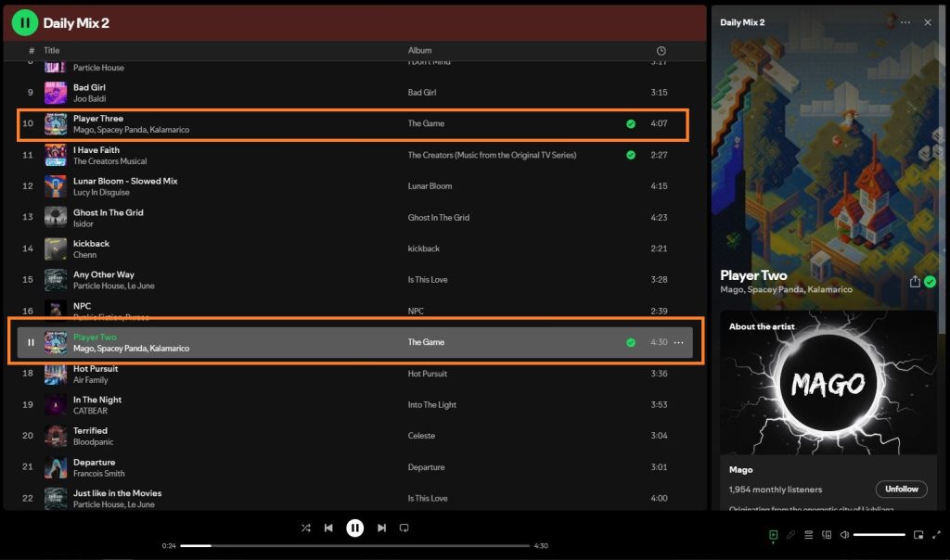Click the In The Night cover thumbnail
950x560 pixels.
(x=56, y=404)
